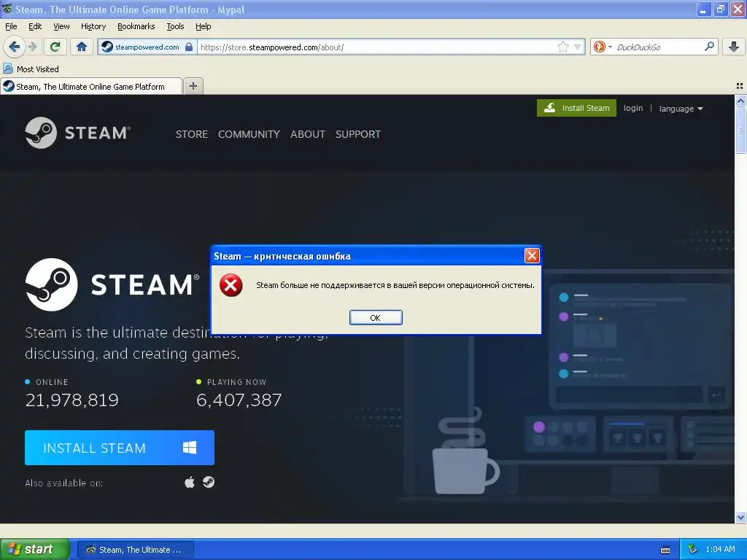Open the tab groups grid icon

coord(740,86)
